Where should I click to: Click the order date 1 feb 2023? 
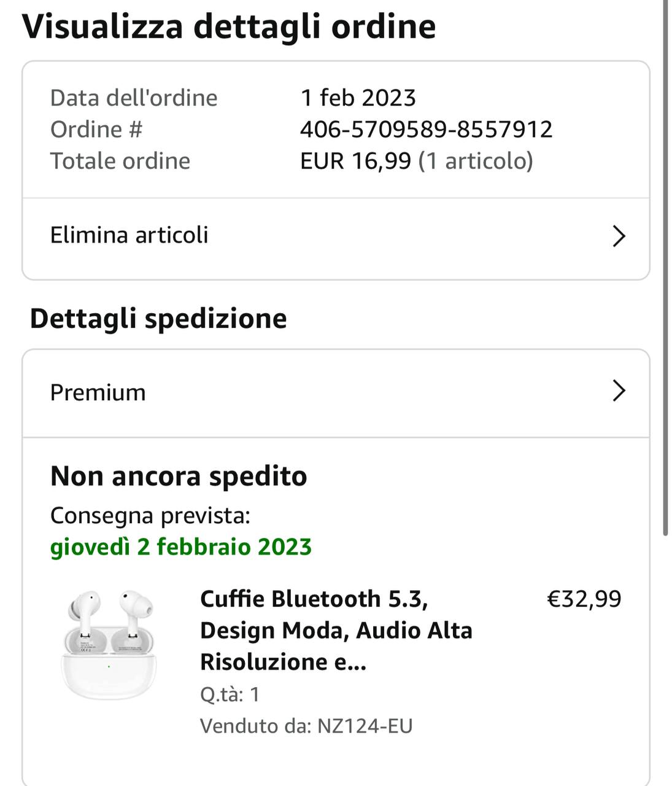[x=358, y=98]
